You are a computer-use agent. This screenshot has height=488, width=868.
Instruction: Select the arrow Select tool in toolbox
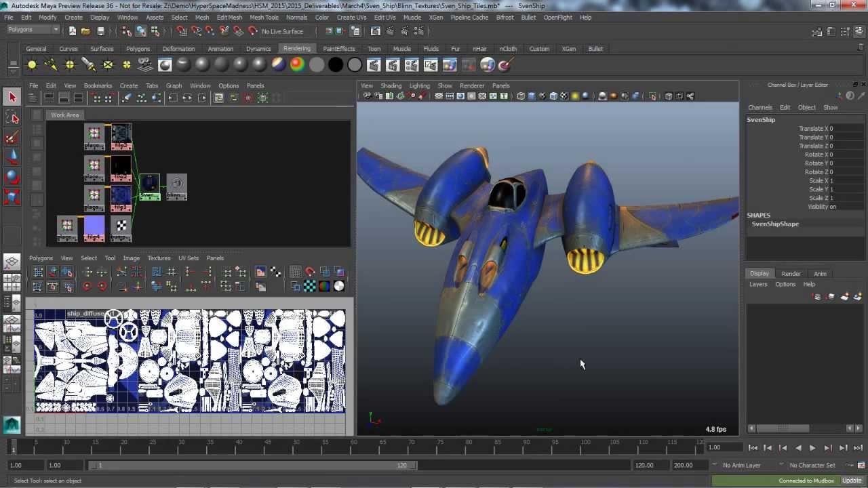click(12, 98)
